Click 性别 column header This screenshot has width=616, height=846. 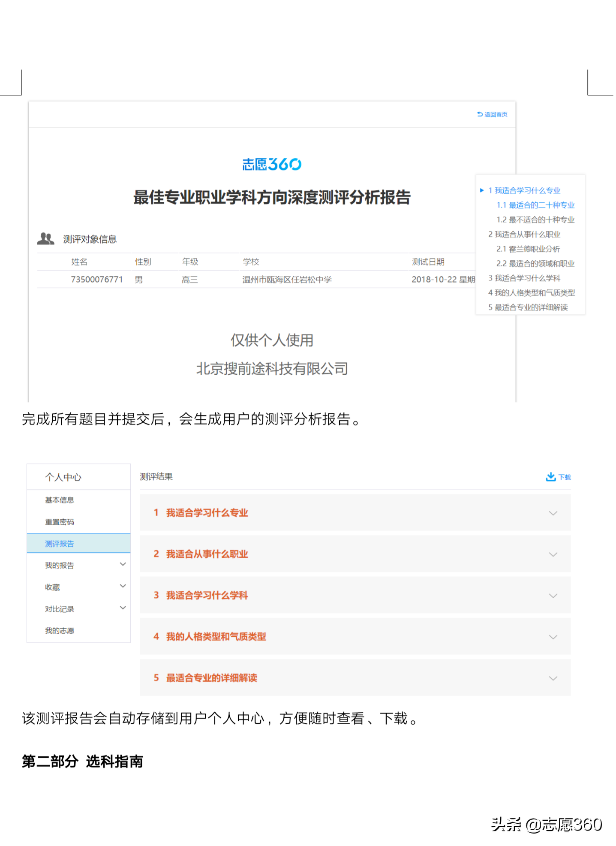point(144,263)
